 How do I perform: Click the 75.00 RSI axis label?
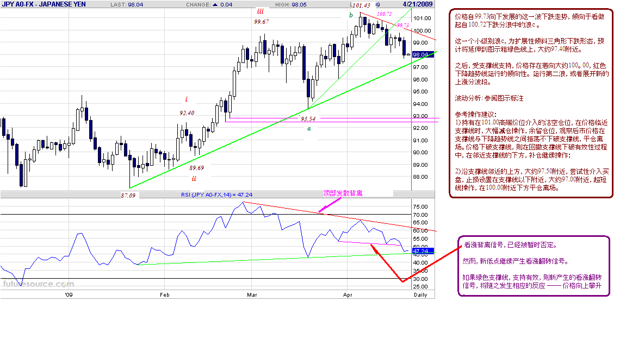(x=420, y=206)
